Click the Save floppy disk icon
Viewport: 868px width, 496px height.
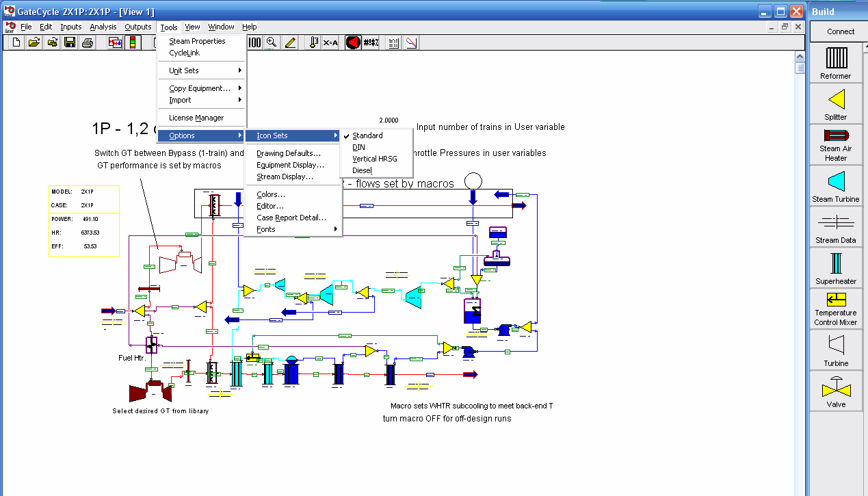pos(69,42)
